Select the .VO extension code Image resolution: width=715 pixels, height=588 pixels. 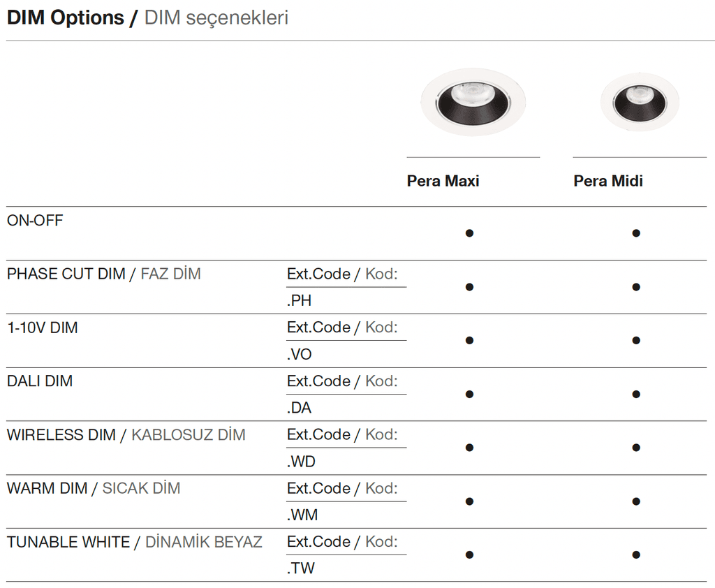[x=299, y=355]
